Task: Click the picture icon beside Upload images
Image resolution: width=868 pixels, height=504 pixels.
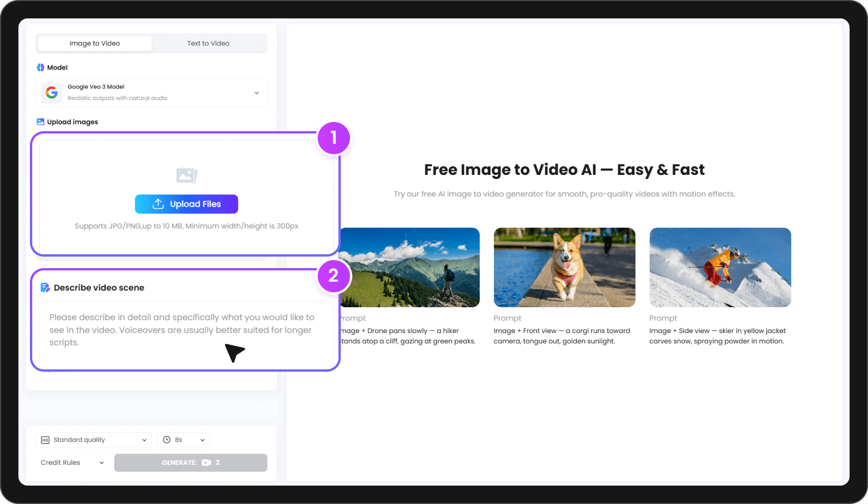Action: coord(40,121)
